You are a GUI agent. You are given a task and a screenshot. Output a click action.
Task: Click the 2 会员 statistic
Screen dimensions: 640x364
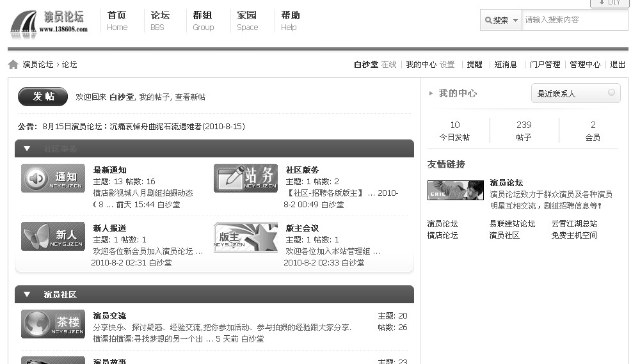pos(593,131)
